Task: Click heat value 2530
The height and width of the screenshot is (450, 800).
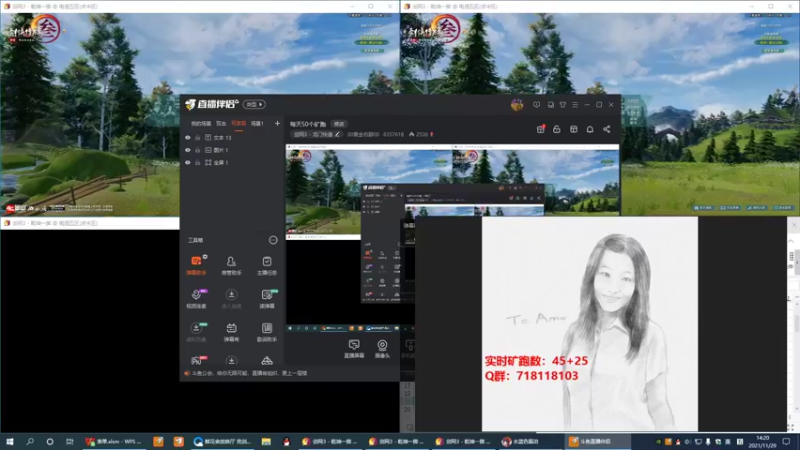Action: 421,135
